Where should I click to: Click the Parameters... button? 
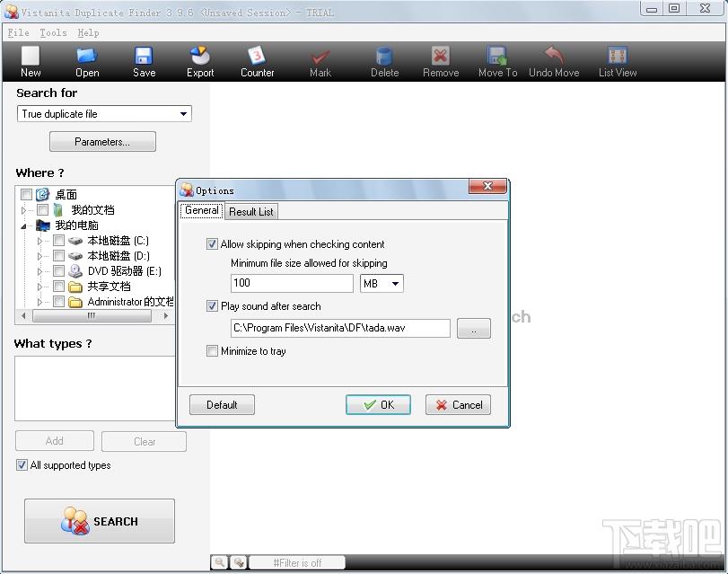(102, 142)
